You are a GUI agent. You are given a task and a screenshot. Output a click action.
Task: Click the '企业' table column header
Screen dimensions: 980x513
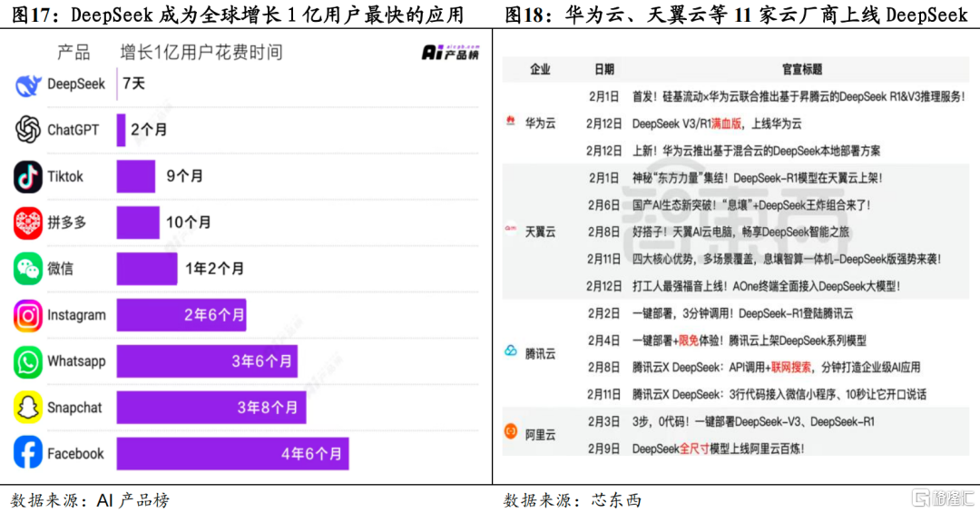(540, 69)
